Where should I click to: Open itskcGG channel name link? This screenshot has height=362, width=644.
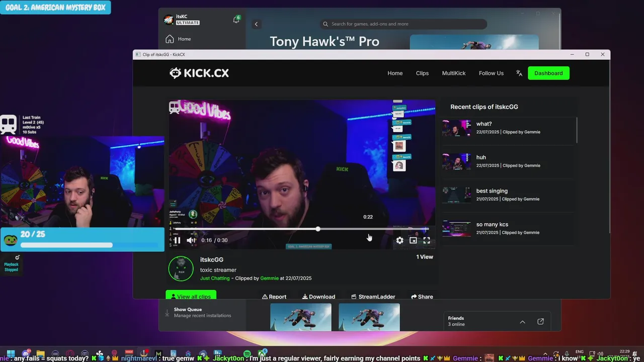click(x=212, y=259)
